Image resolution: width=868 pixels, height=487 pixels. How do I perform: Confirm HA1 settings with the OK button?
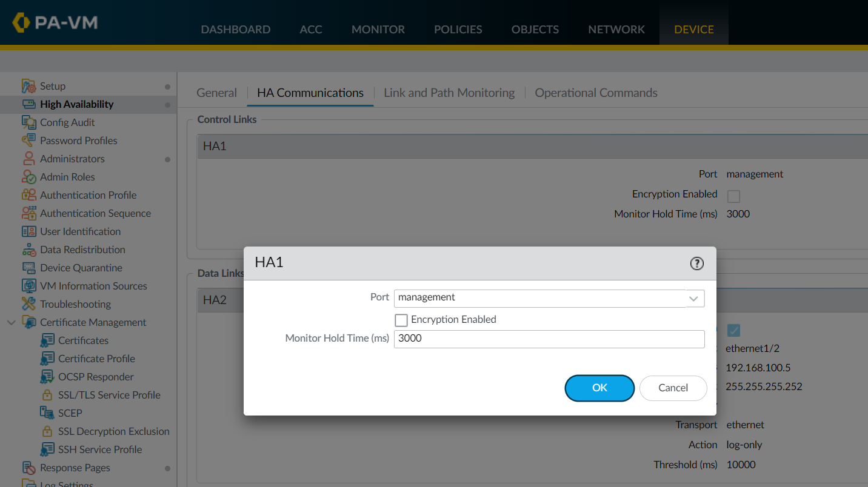coord(599,388)
